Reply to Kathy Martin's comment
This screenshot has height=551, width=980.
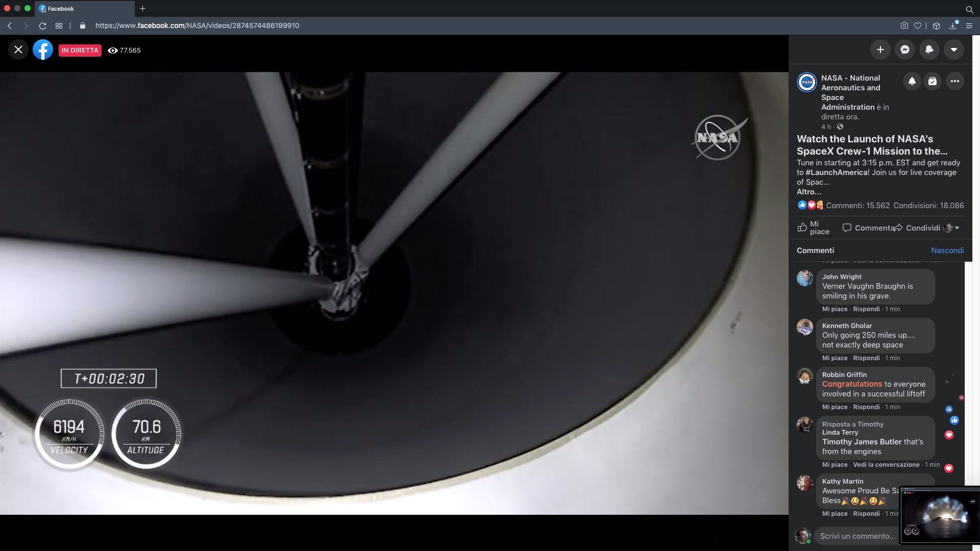point(866,514)
